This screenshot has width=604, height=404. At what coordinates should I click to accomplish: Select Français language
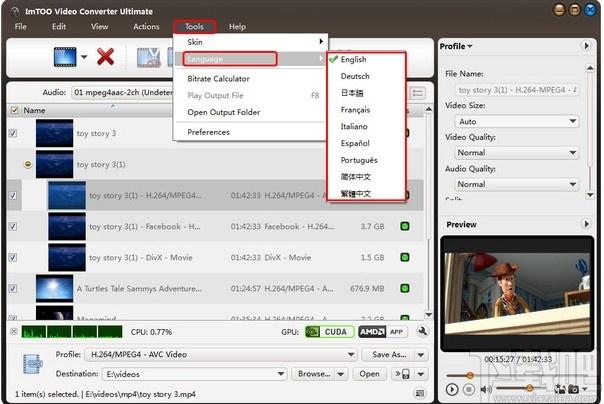355,110
